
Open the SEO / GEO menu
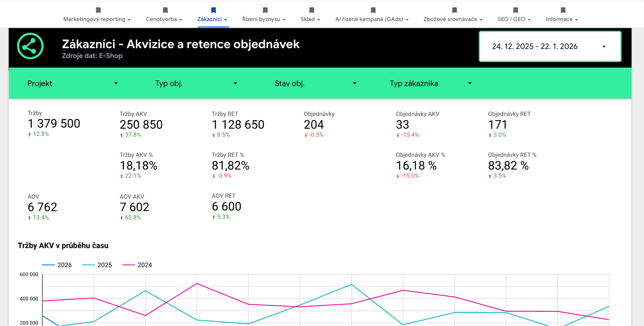point(514,19)
